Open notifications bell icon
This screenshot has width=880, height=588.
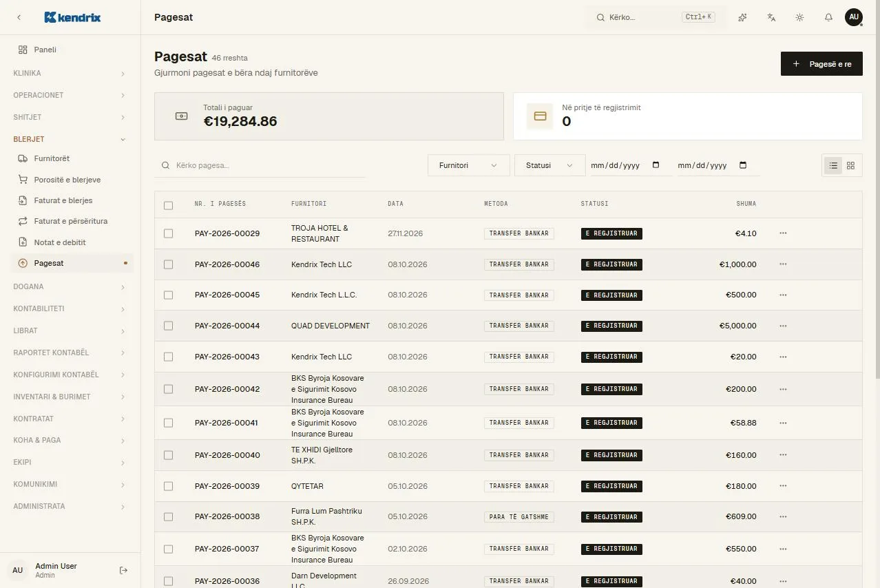[828, 17]
